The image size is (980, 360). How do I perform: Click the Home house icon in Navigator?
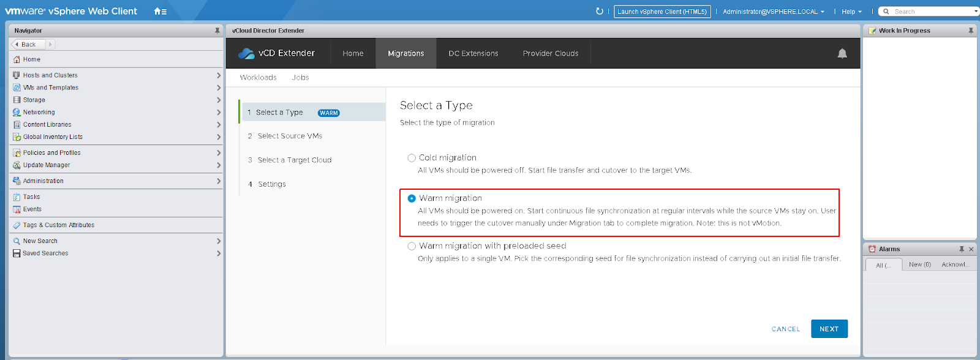[x=17, y=59]
